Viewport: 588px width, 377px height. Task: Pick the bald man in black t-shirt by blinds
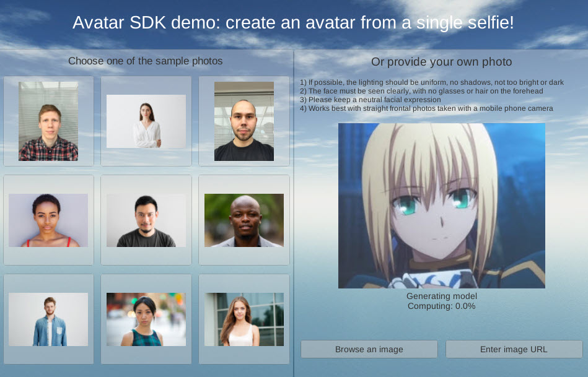tap(244, 121)
